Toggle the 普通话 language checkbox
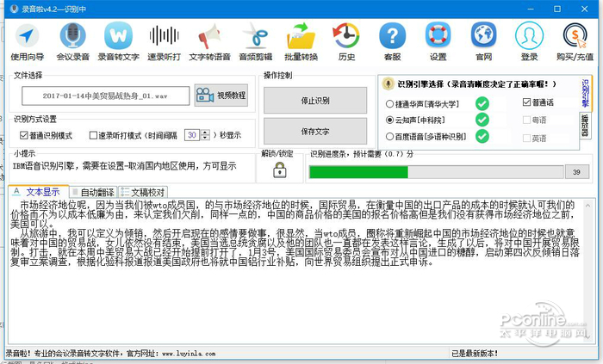This screenshot has width=603, height=364. point(526,102)
